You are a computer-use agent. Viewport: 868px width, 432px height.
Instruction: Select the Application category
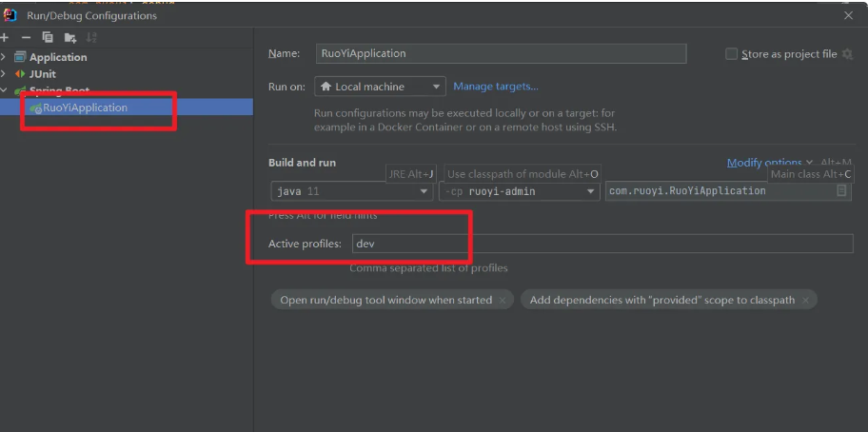(58, 57)
